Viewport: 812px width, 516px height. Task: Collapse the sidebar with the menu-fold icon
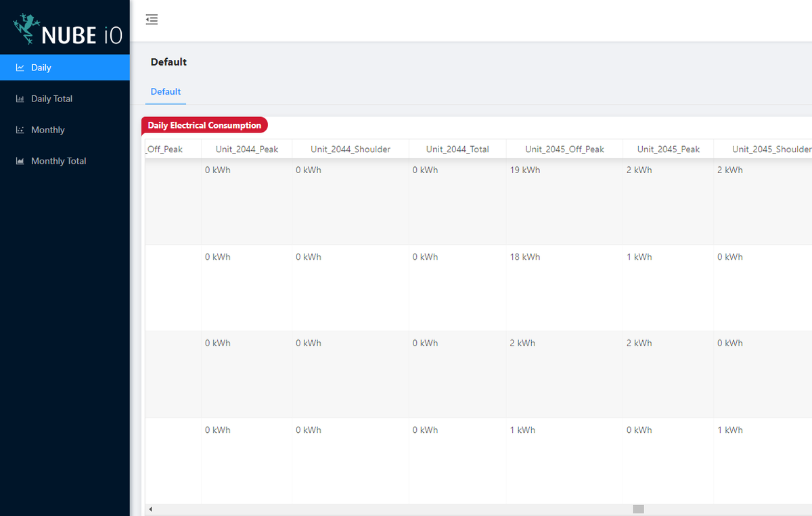(x=152, y=20)
